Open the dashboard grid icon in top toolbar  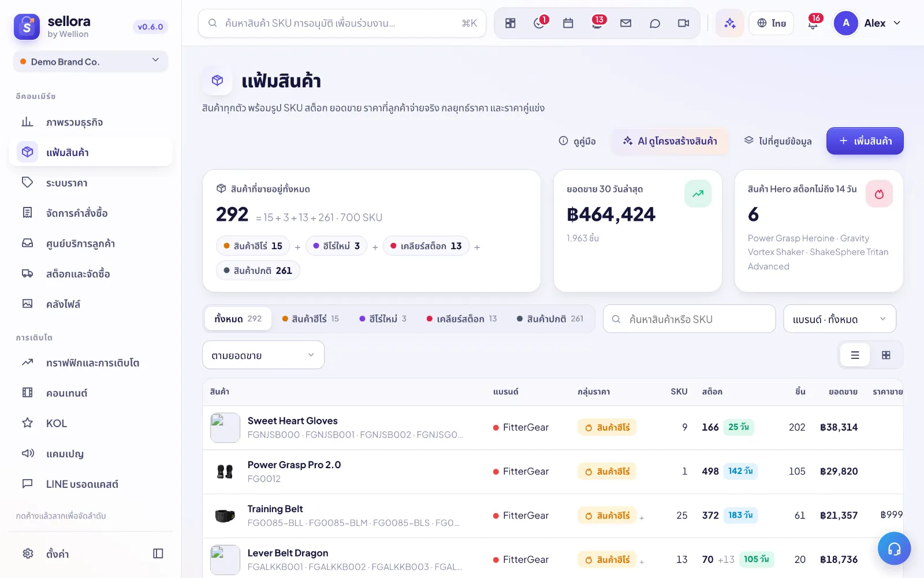(x=510, y=23)
